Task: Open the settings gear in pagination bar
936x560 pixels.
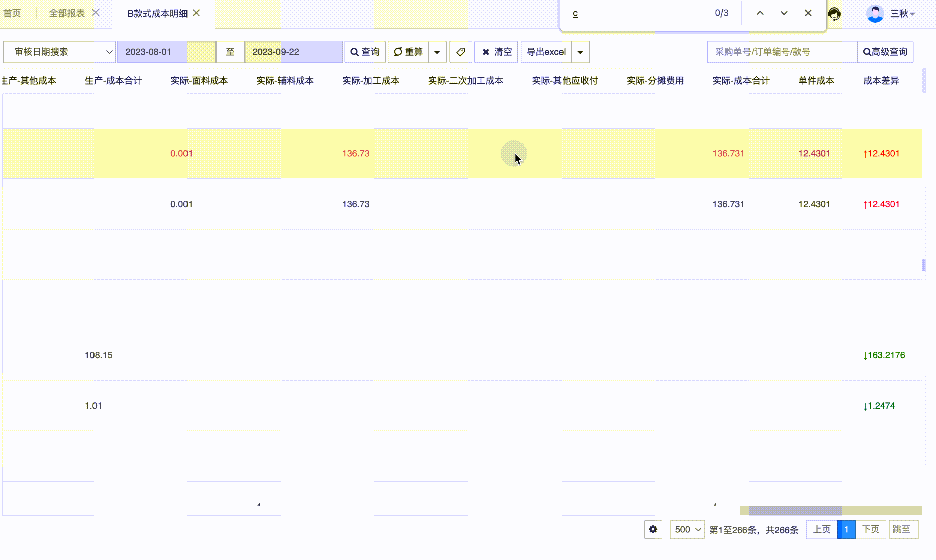Action: 653,529
